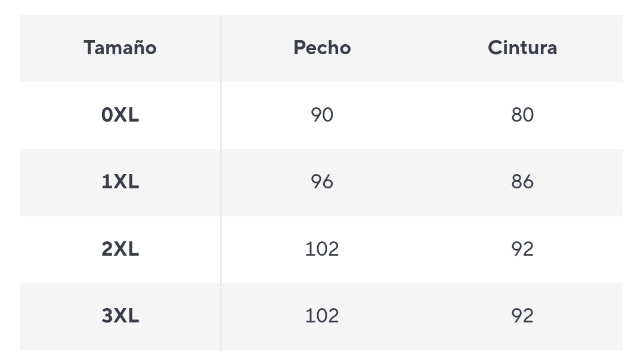Select the 3XL size label

(120, 316)
